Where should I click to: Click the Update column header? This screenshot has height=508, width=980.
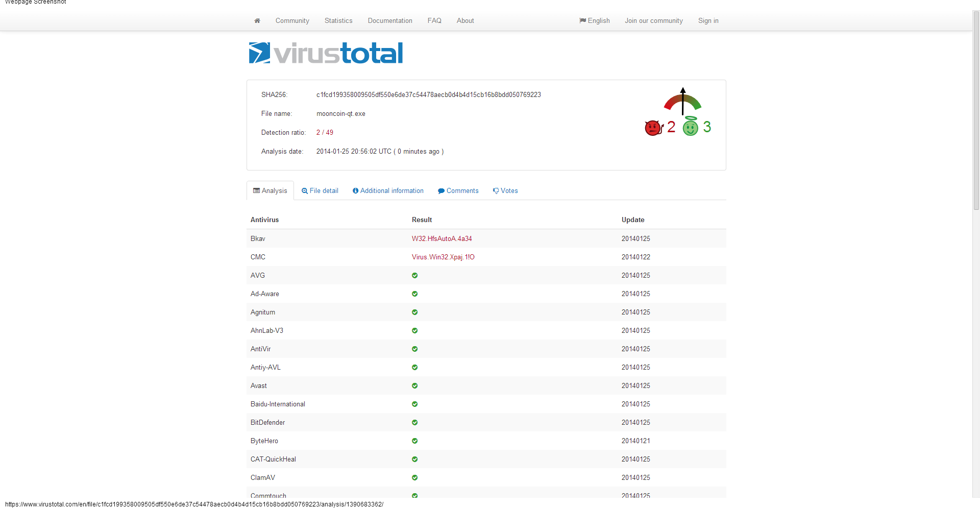click(x=633, y=220)
